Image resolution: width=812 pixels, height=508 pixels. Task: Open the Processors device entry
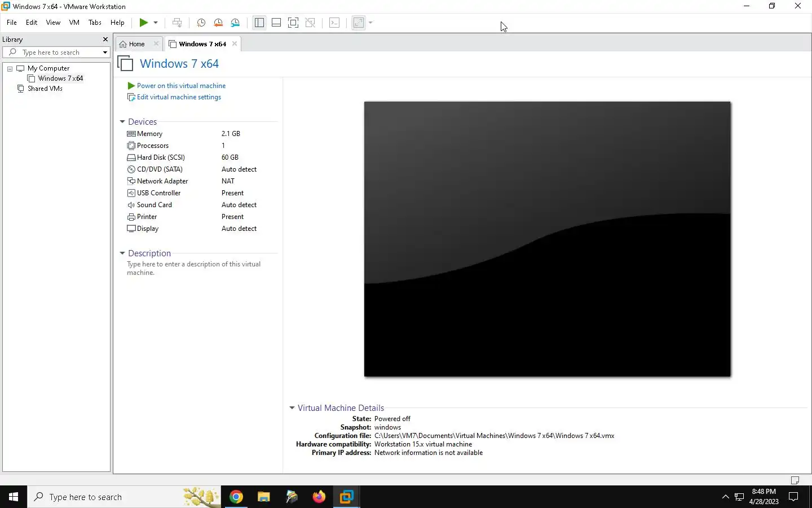pyautogui.click(x=152, y=146)
